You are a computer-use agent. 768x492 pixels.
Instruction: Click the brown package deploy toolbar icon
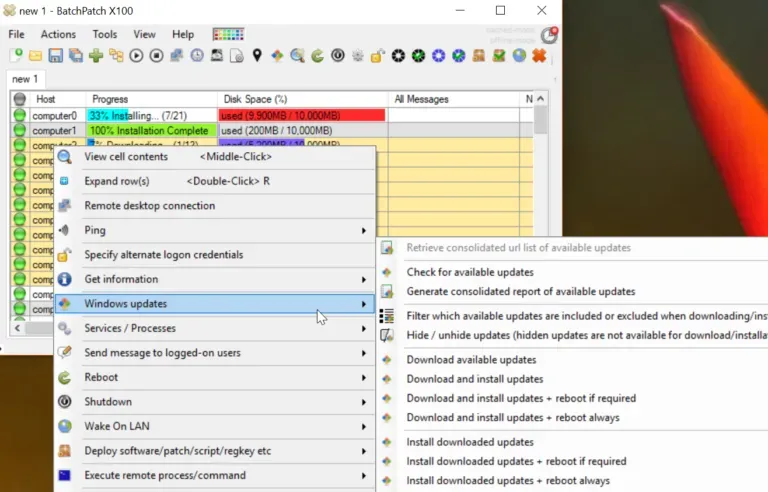point(479,55)
